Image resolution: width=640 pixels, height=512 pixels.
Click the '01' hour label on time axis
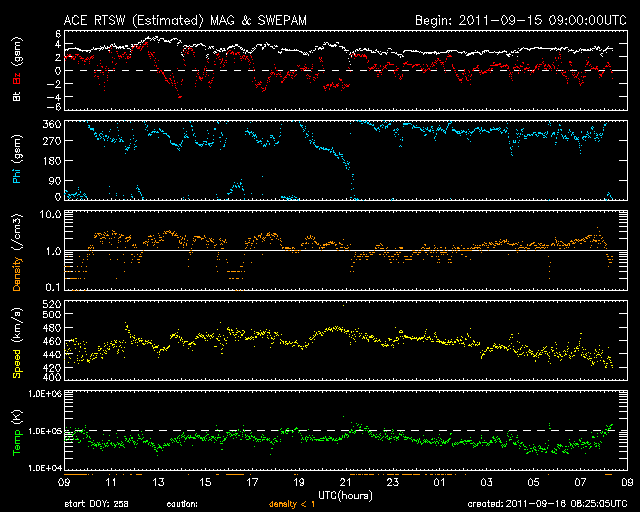439,483
